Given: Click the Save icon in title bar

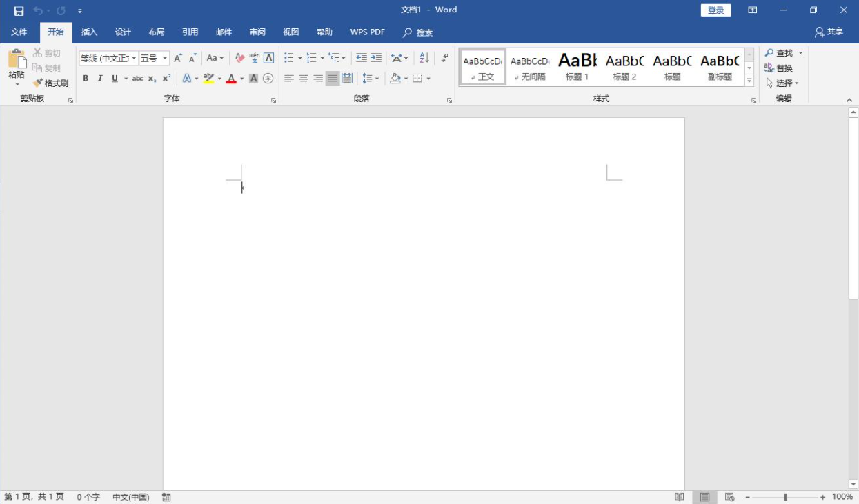Looking at the screenshot, I should tap(19, 10).
